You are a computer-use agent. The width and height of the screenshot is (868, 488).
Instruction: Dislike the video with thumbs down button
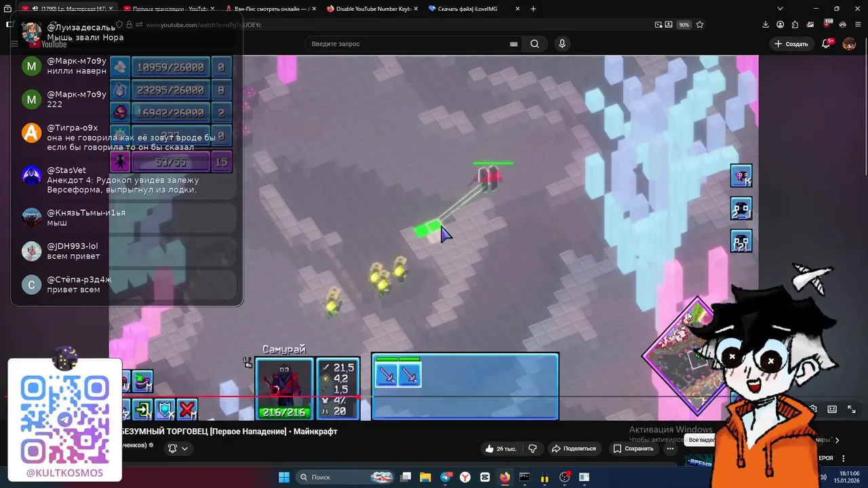click(x=532, y=449)
